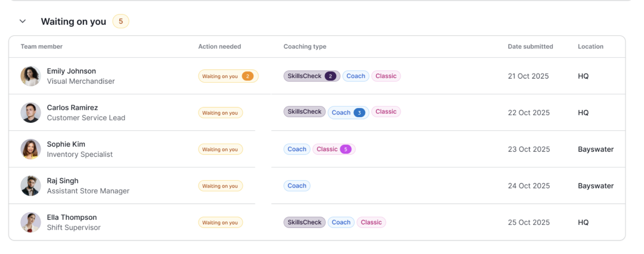Click Carlos Ramirez's profile picture
The image size is (644, 254).
point(30,113)
